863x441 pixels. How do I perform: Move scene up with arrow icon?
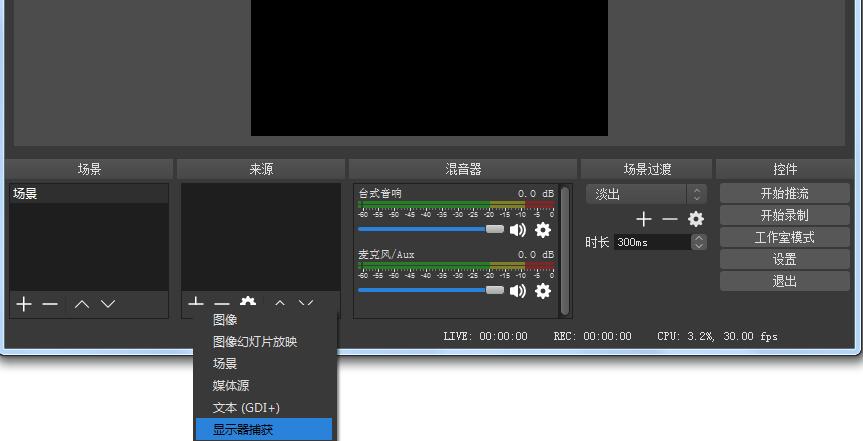(x=82, y=304)
